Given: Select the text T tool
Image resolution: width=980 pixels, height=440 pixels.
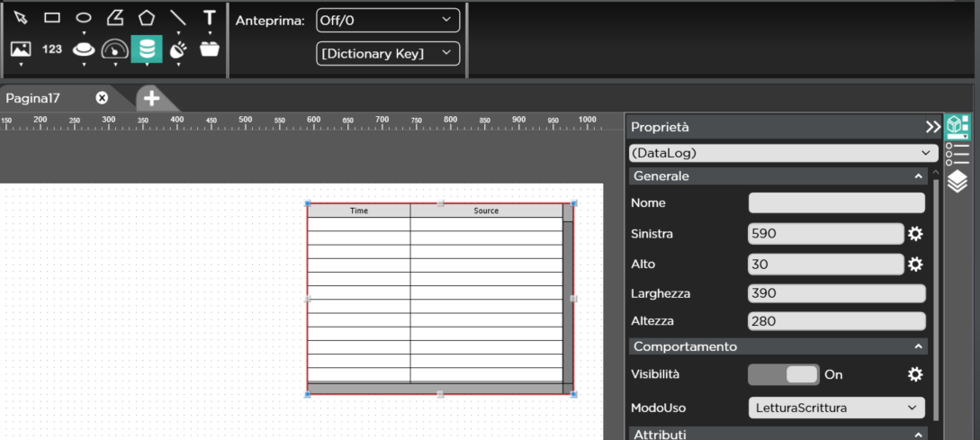Looking at the screenshot, I should tap(209, 17).
